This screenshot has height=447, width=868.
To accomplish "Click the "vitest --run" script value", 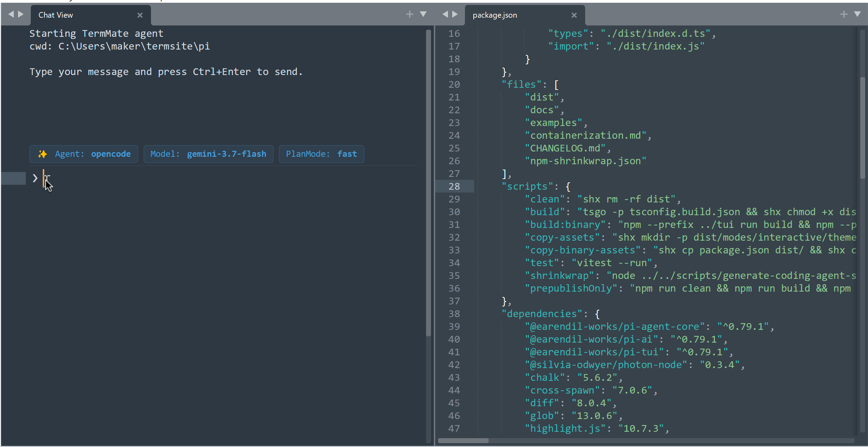I will pyautogui.click(x=612, y=263).
